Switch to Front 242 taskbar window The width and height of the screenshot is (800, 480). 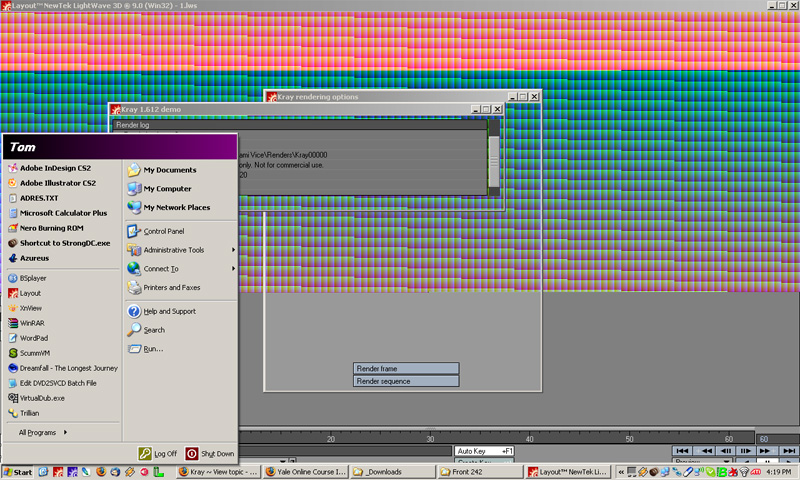coord(481,472)
